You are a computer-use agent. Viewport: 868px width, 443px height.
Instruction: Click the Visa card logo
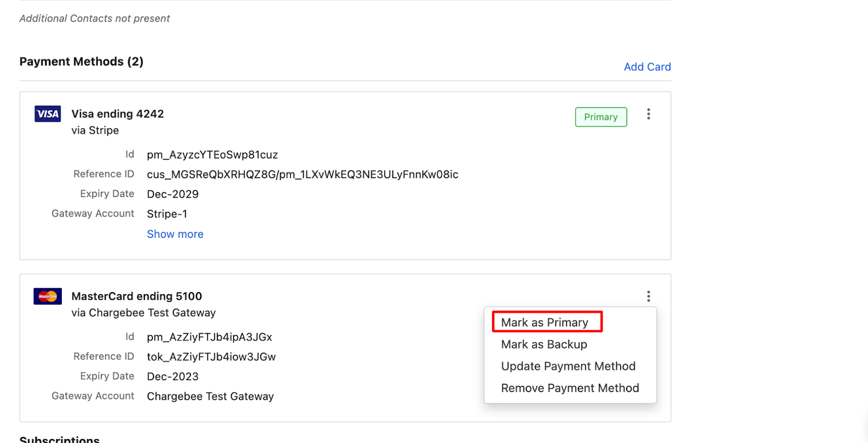point(48,114)
